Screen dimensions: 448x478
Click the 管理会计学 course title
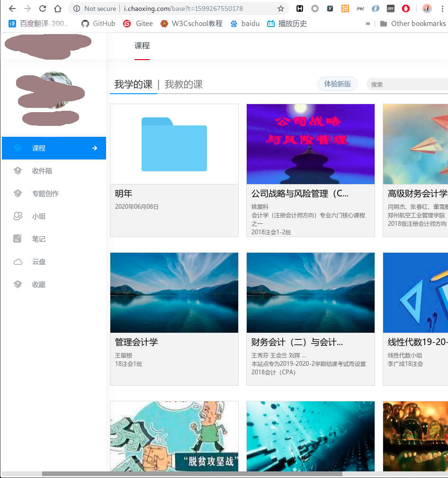click(136, 342)
